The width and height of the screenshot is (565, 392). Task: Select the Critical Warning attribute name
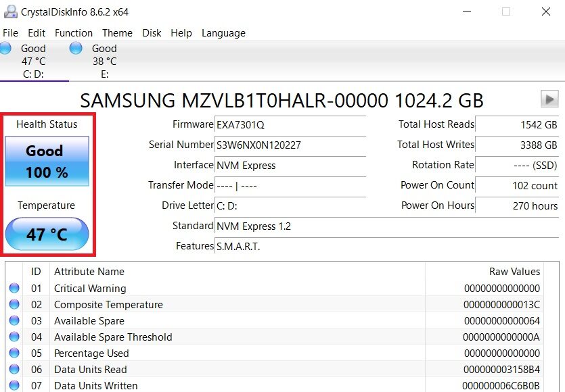(90, 289)
